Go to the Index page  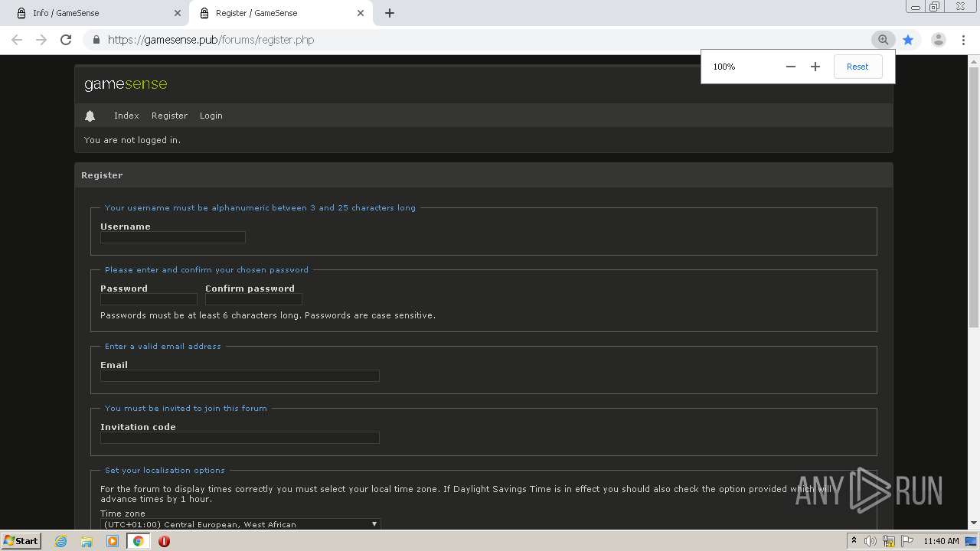pyautogui.click(x=126, y=116)
